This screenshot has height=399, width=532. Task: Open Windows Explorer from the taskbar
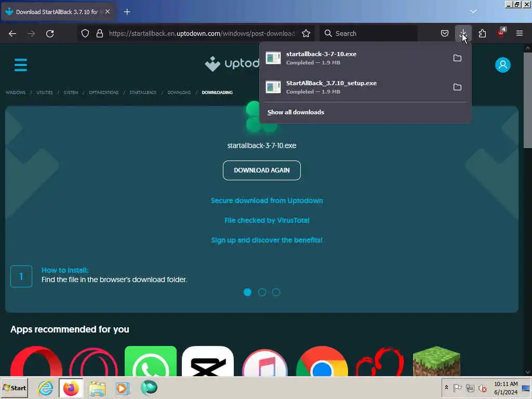click(x=97, y=388)
